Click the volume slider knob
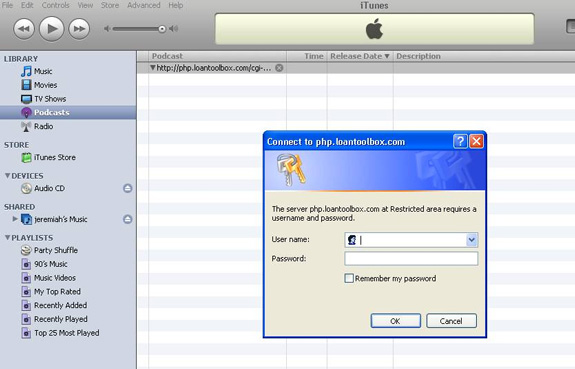The height and width of the screenshot is (369, 575). (x=162, y=29)
